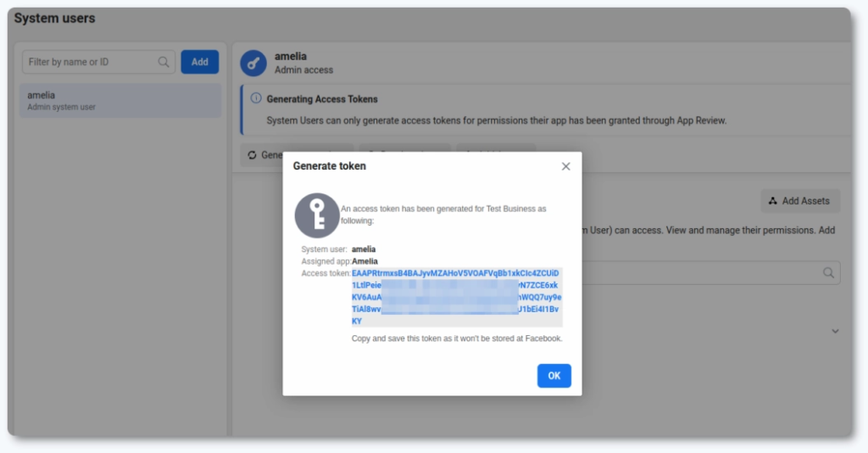Click the Add Assets triangle icon
This screenshot has width=868, height=453.
(772, 201)
